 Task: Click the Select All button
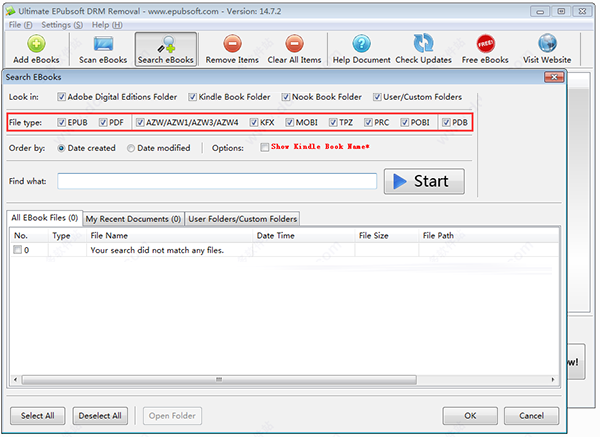click(x=38, y=416)
